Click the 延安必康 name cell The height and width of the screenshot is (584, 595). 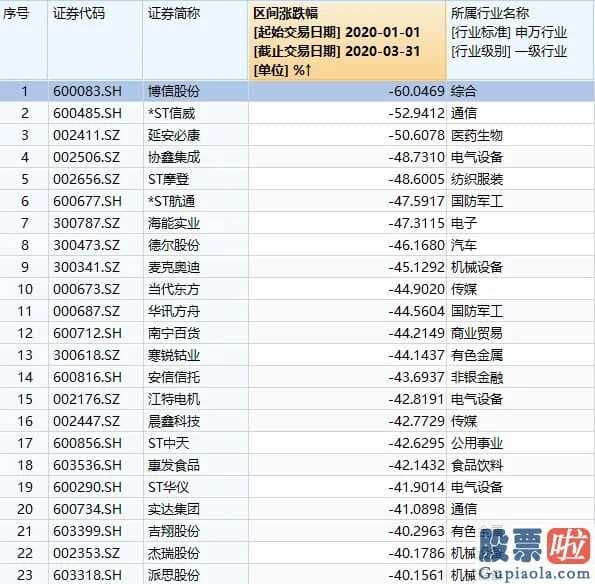pyautogui.click(x=174, y=135)
